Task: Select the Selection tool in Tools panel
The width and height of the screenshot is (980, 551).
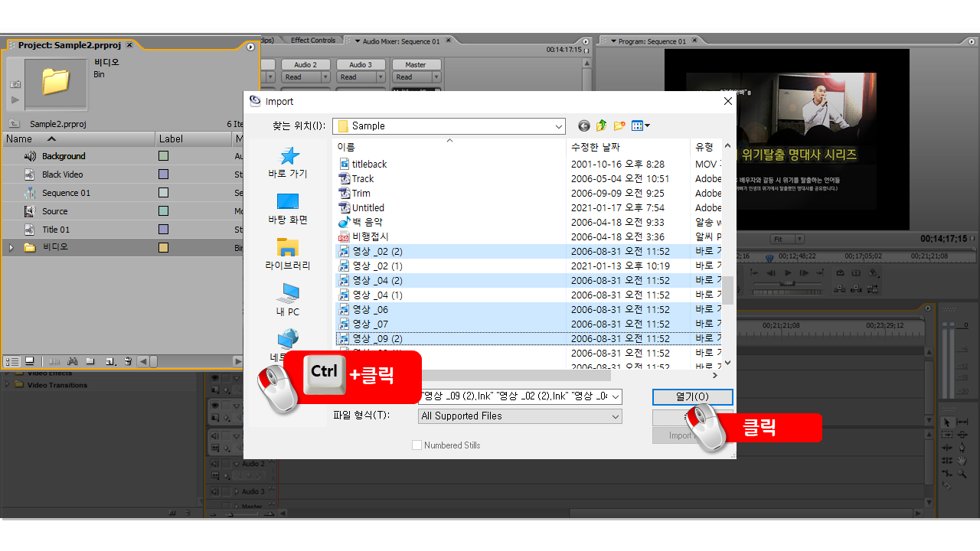Action: 947,422
